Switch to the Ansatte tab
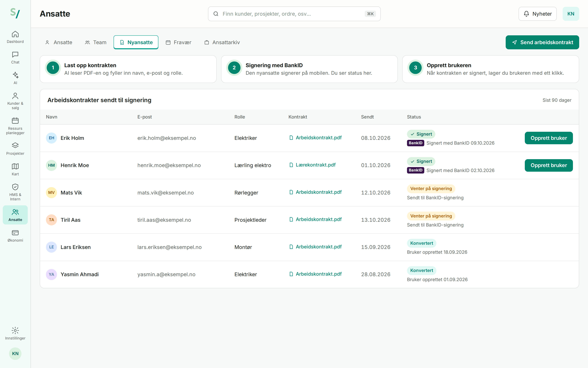Image resolution: width=588 pixels, height=368 pixels. pyautogui.click(x=59, y=42)
